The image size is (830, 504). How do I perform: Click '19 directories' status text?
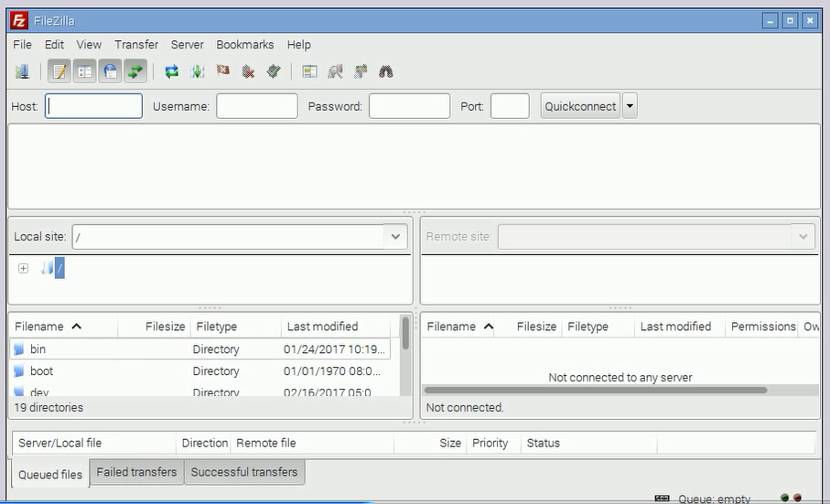point(49,408)
